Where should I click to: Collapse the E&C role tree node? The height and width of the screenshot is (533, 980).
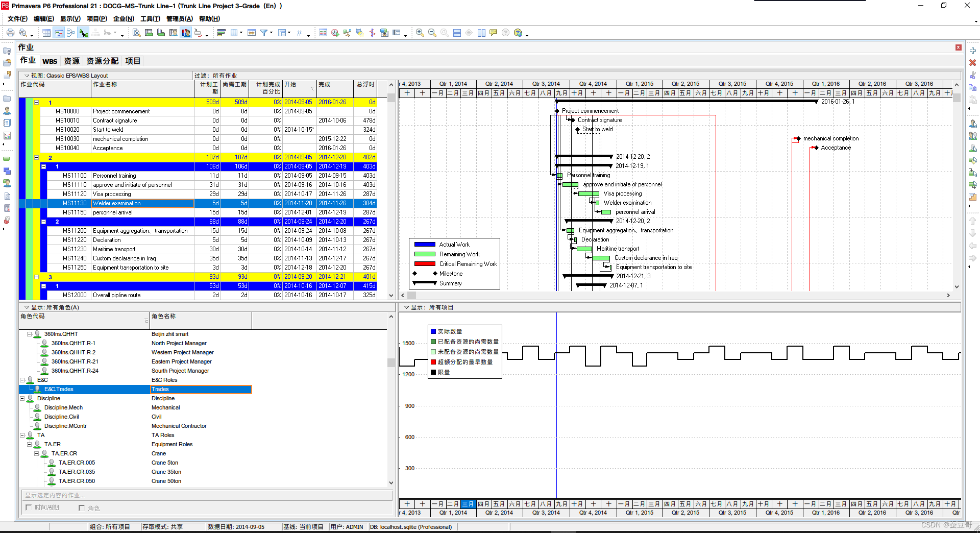(22, 380)
